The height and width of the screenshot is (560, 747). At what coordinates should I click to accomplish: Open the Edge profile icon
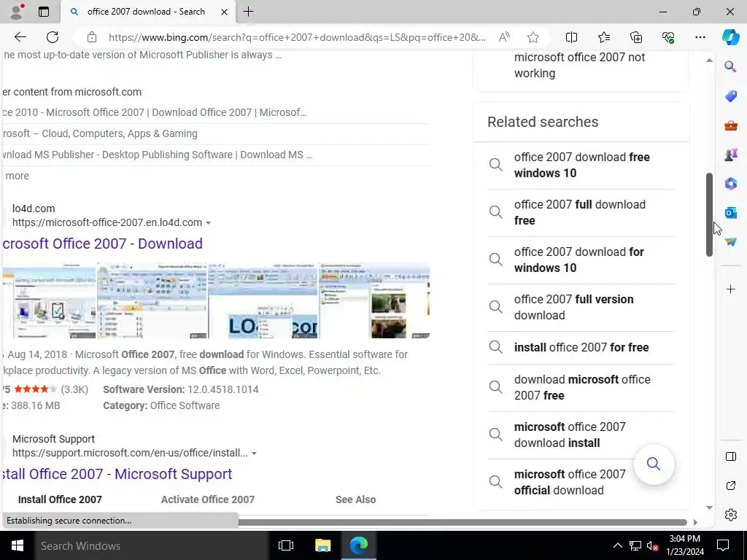point(17,12)
